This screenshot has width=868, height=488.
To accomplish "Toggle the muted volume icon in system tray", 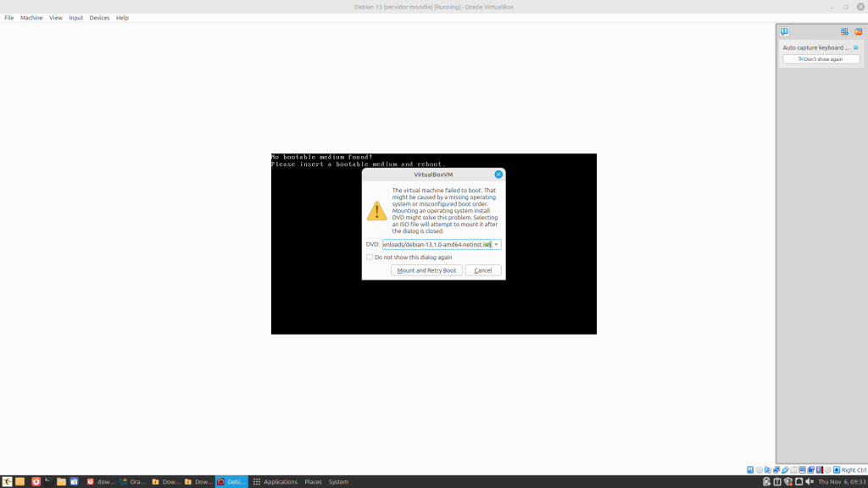I will [x=810, y=481].
